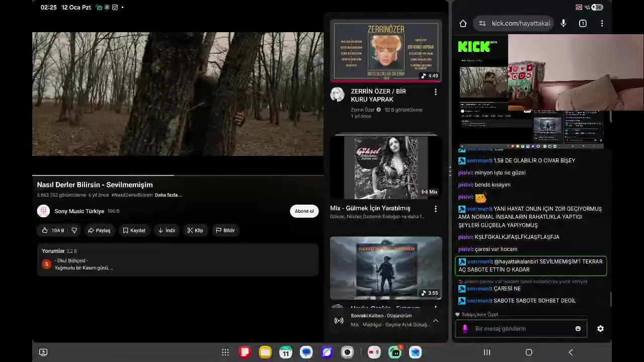Open the calendar app showing 11
The width and height of the screenshot is (644, 362).
coord(286,352)
